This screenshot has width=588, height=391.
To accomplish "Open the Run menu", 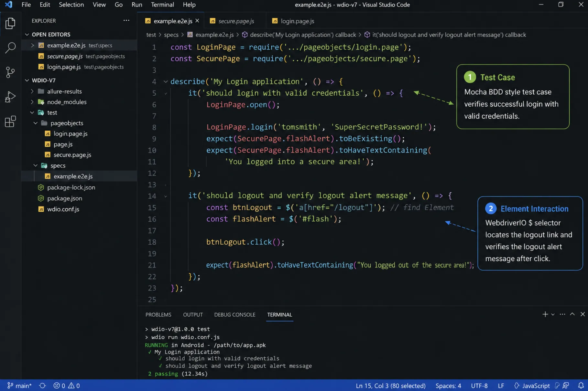I will click(x=137, y=5).
